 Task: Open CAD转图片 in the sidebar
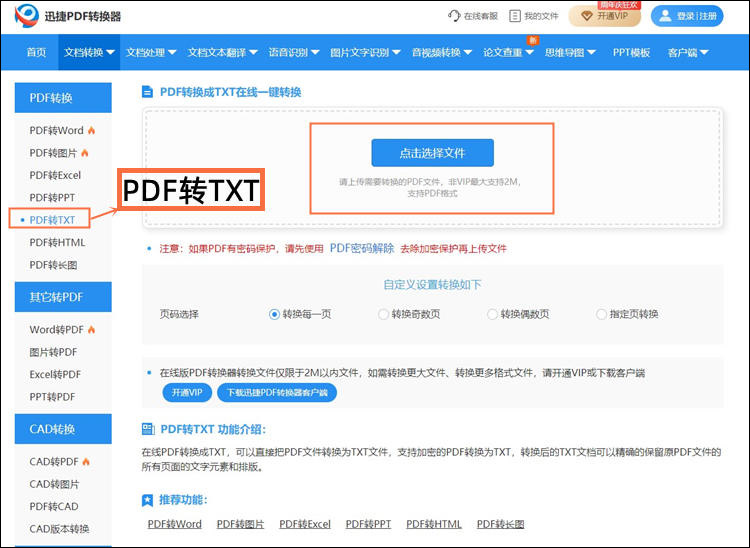[x=54, y=484]
